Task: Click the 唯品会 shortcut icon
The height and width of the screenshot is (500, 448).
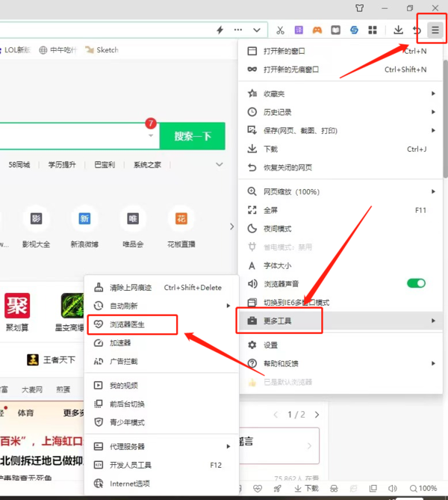Action: [133, 219]
